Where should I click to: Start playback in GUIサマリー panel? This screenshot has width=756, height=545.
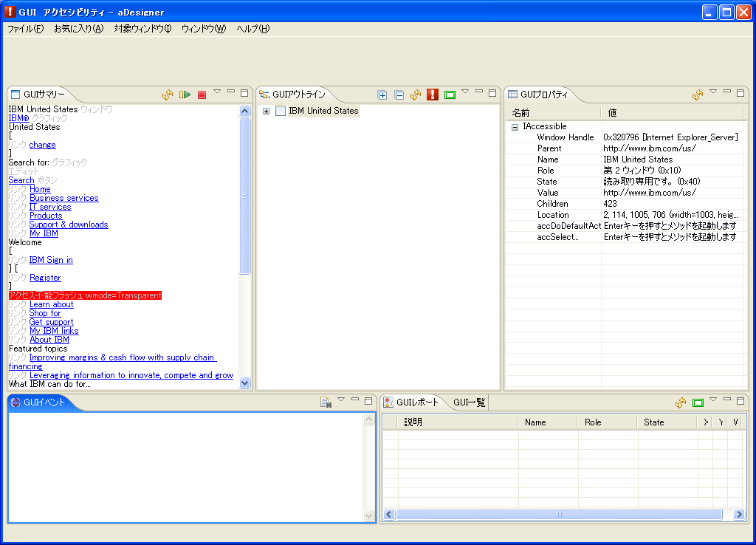point(185,95)
